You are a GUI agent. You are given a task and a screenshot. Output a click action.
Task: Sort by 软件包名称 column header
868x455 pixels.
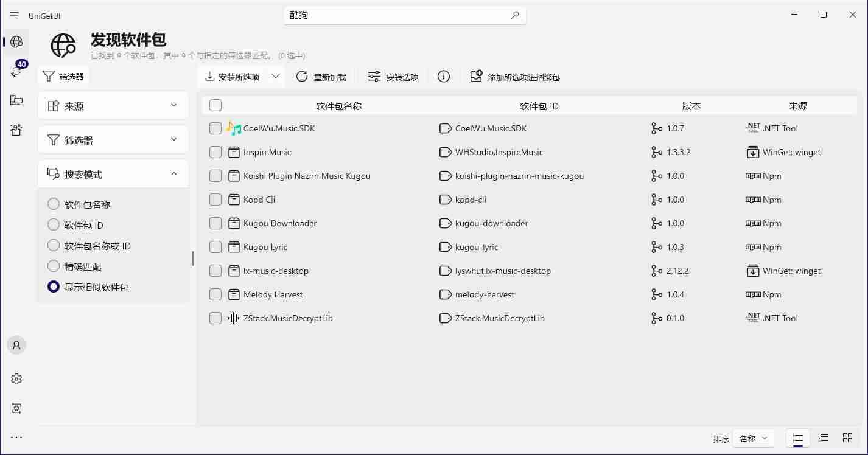click(338, 106)
